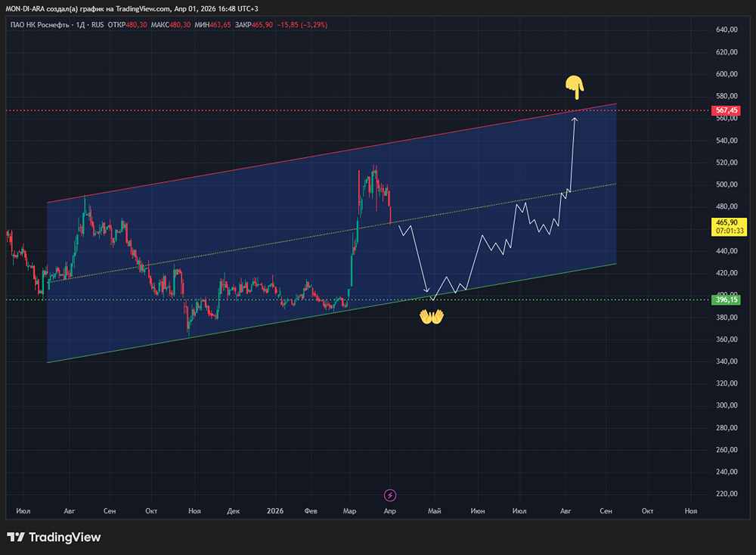This screenshot has height=555, width=756.
Task: Click the Апр label on time axis
Action: (x=389, y=510)
